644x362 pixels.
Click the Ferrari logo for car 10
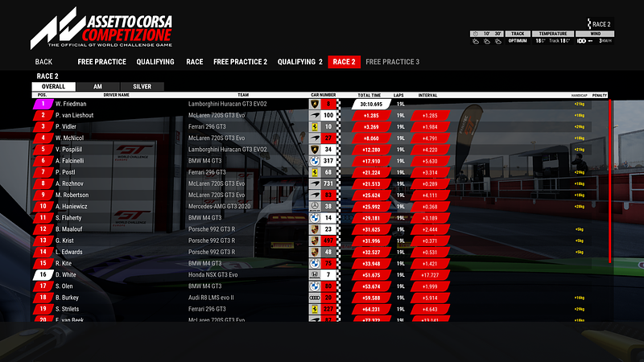(x=315, y=127)
